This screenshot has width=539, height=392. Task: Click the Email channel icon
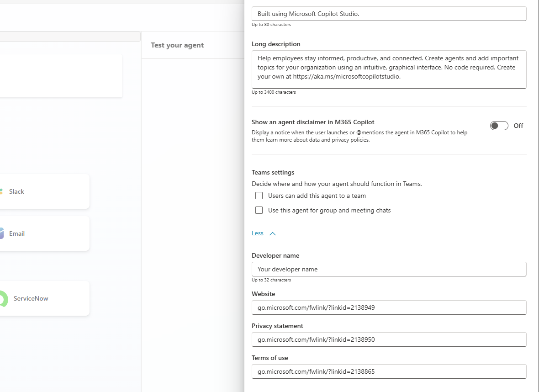pyautogui.click(x=2, y=233)
